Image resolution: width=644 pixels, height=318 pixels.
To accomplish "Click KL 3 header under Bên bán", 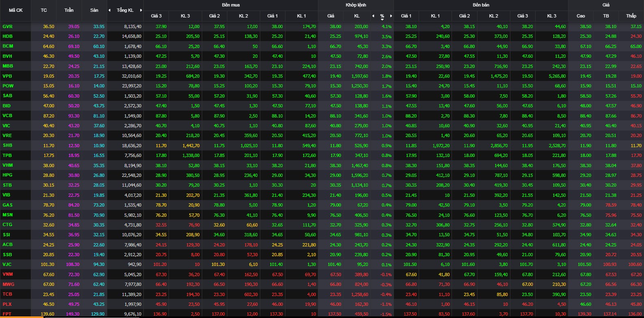I will (551, 16).
